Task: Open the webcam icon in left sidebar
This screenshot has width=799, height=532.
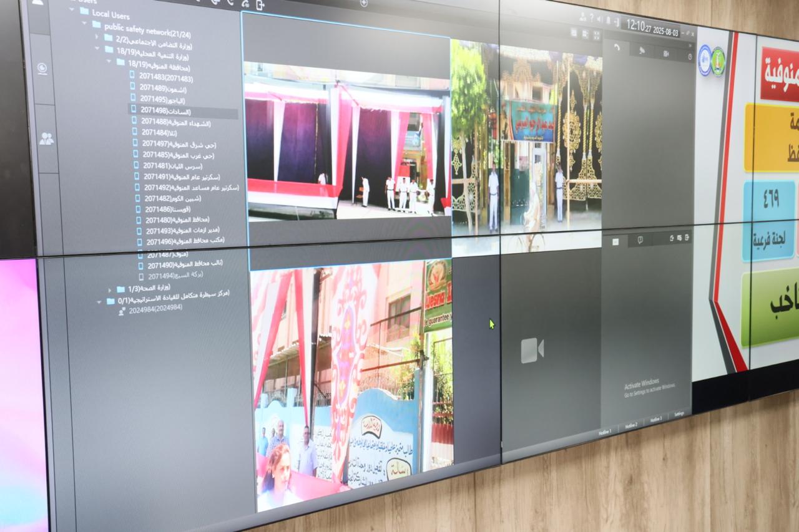Action: [x=42, y=69]
